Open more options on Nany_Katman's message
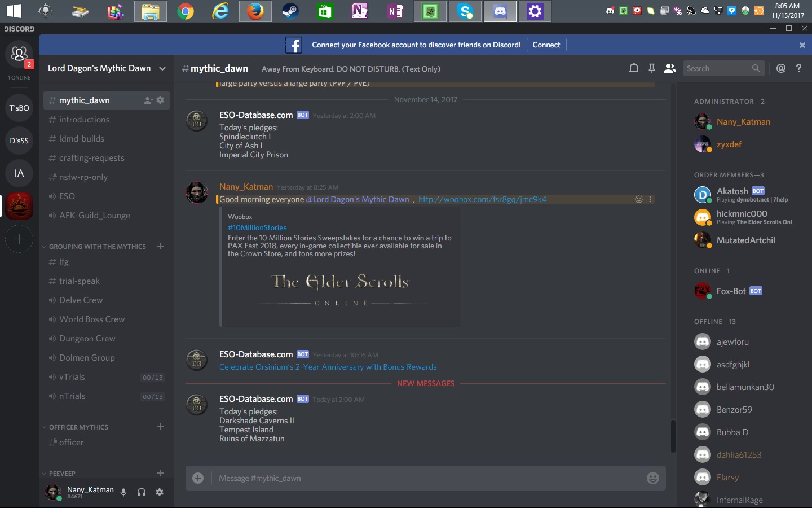812x508 pixels. (x=650, y=199)
